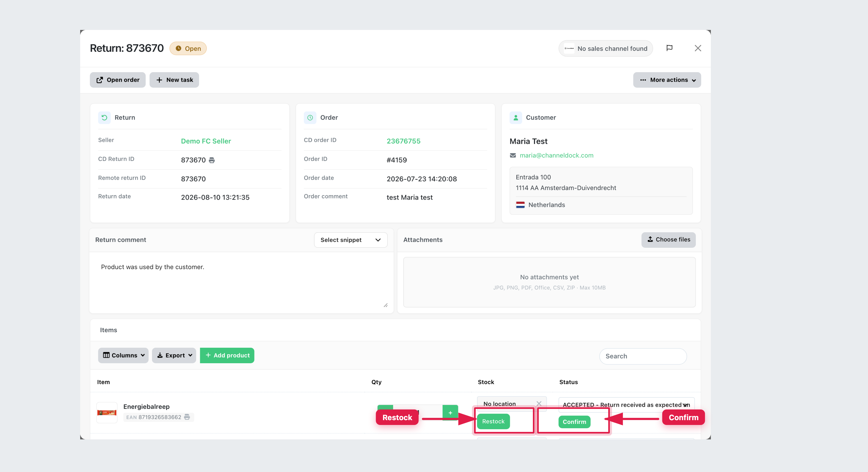Screen dimensions: 868x472
Task: Clear the No location stock selection
Action: click(539, 404)
